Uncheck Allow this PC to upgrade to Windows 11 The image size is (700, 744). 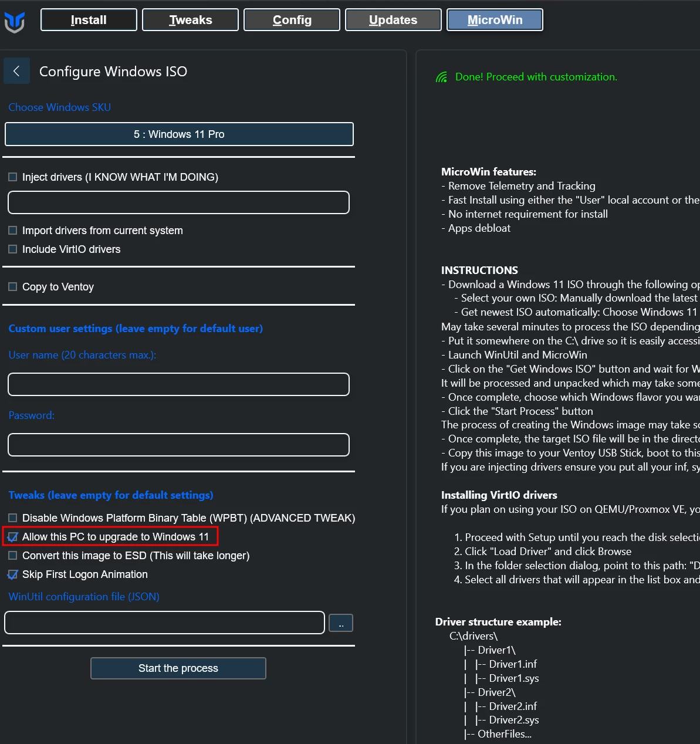point(12,537)
